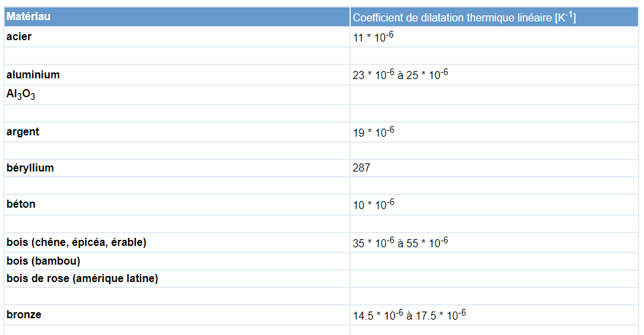Select the "bronze" material cell
Screen dimensions: 644x335
(23, 314)
